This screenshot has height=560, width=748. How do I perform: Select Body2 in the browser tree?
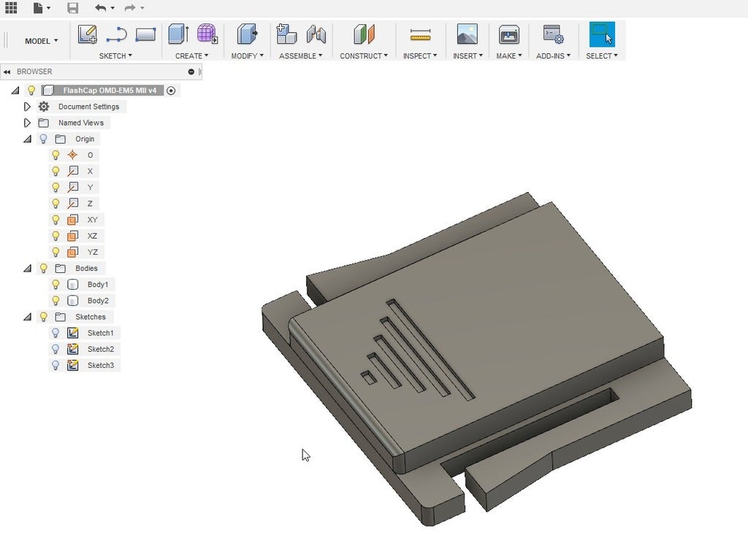[98, 301]
